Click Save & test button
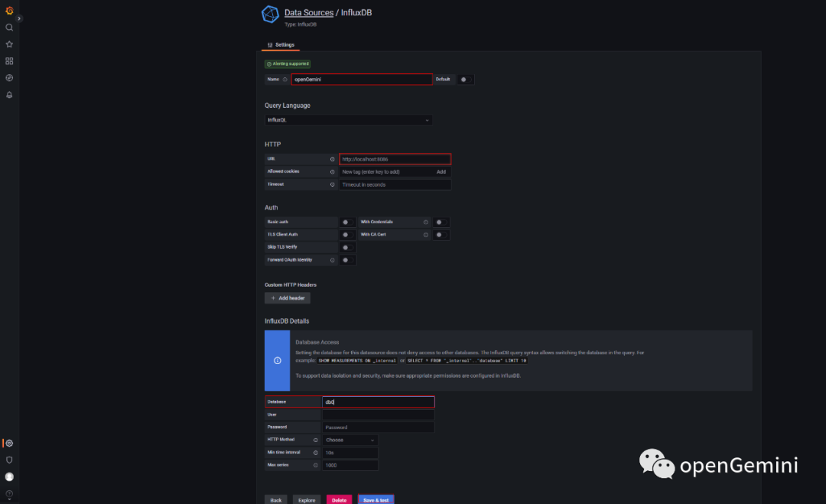 [376, 499]
